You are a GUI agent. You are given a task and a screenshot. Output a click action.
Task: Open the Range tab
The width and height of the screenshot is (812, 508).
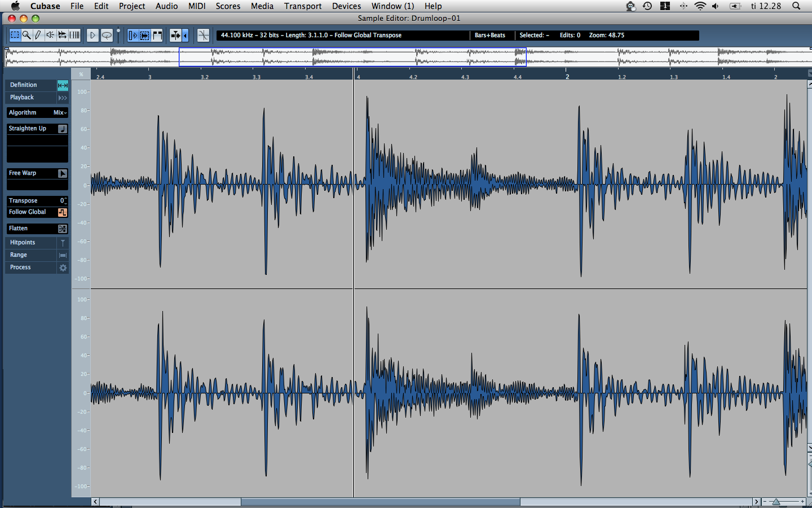click(x=31, y=255)
